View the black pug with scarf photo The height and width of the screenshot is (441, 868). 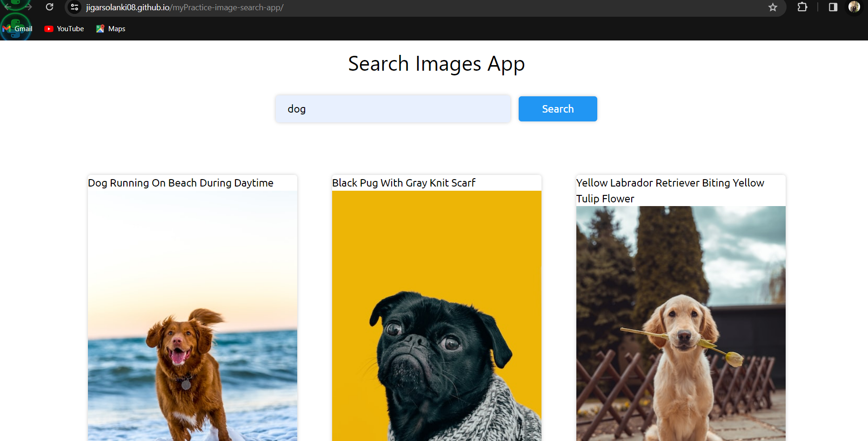(x=436, y=316)
